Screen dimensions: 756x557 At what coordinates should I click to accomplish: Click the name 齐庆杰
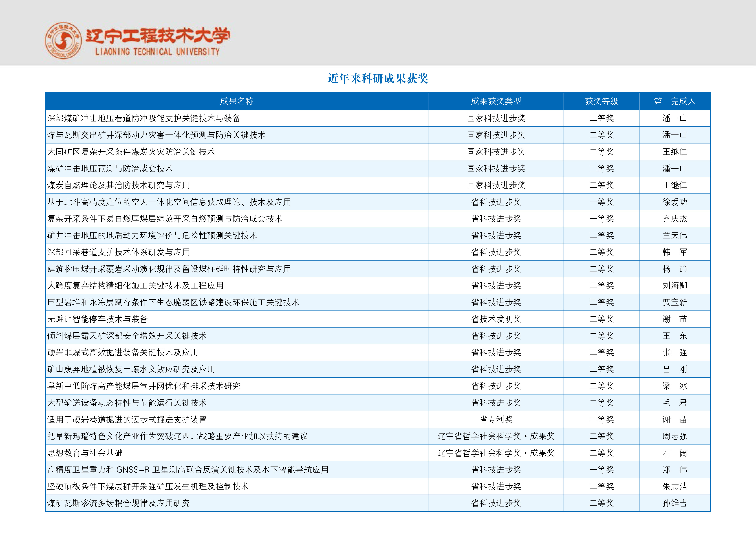tap(675, 219)
